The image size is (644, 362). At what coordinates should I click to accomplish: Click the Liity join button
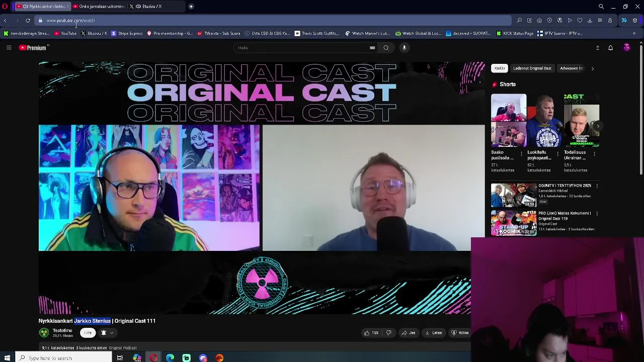88,333
